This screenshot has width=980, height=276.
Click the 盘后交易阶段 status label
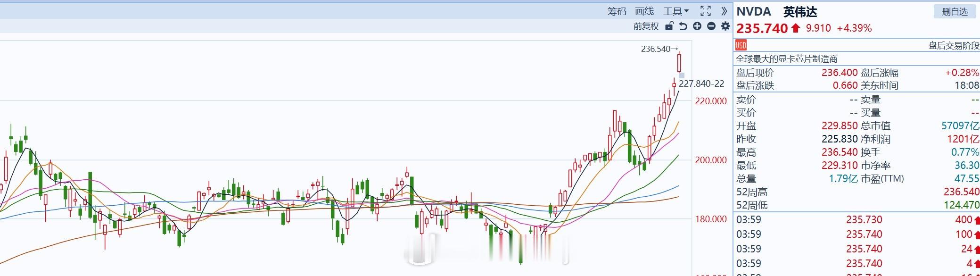954,46
